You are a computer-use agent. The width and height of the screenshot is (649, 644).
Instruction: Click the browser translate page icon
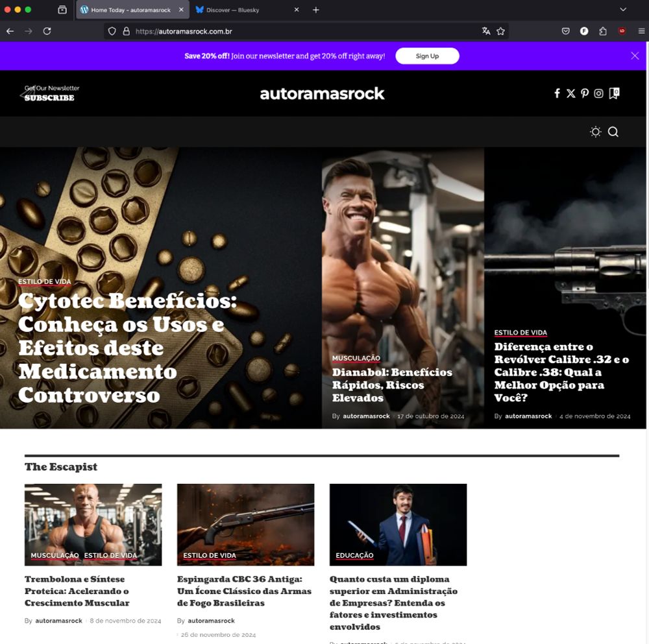(x=486, y=31)
